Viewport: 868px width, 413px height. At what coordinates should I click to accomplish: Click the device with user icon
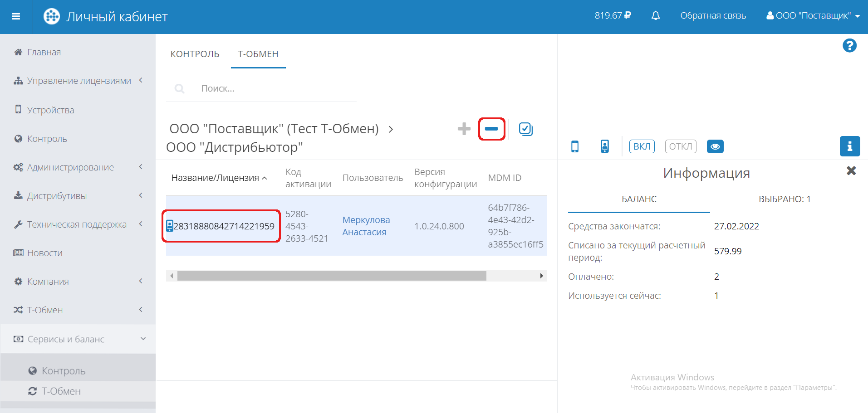click(x=604, y=146)
